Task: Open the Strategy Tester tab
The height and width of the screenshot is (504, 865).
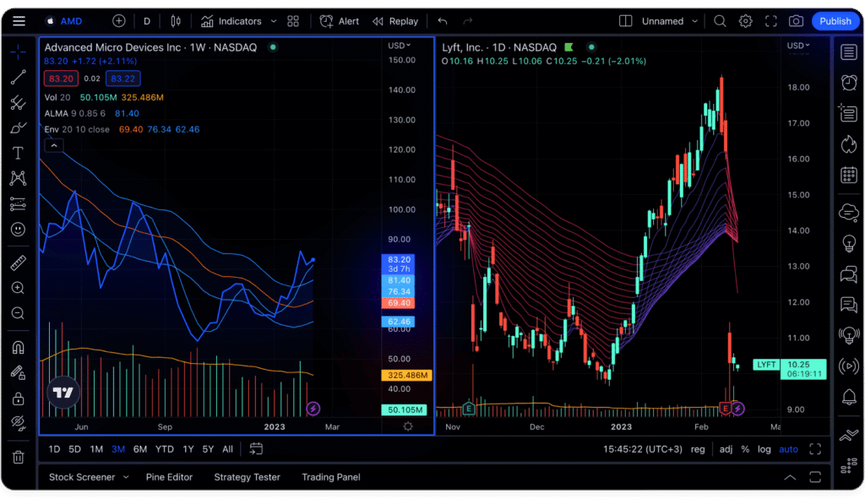Action: pos(247,478)
